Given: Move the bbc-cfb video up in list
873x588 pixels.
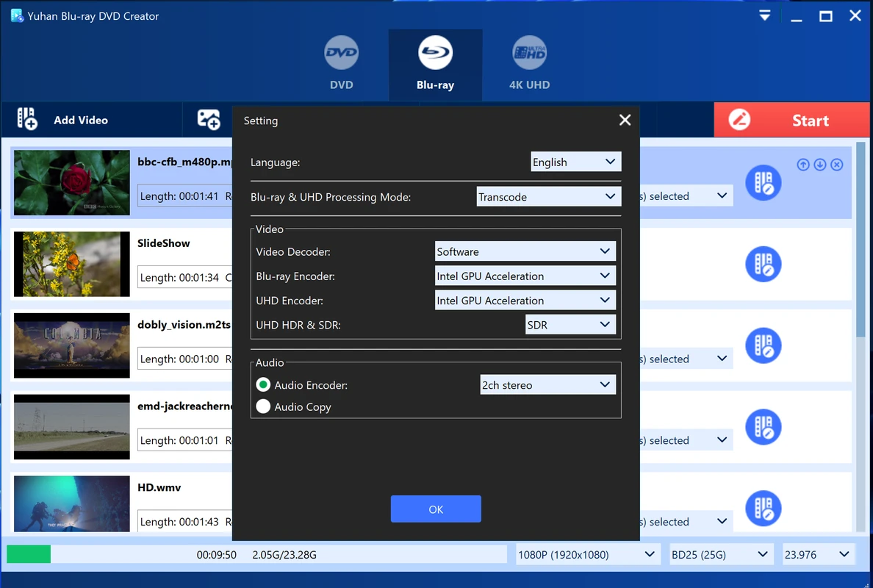Looking at the screenshot, I should click(803, 164).
